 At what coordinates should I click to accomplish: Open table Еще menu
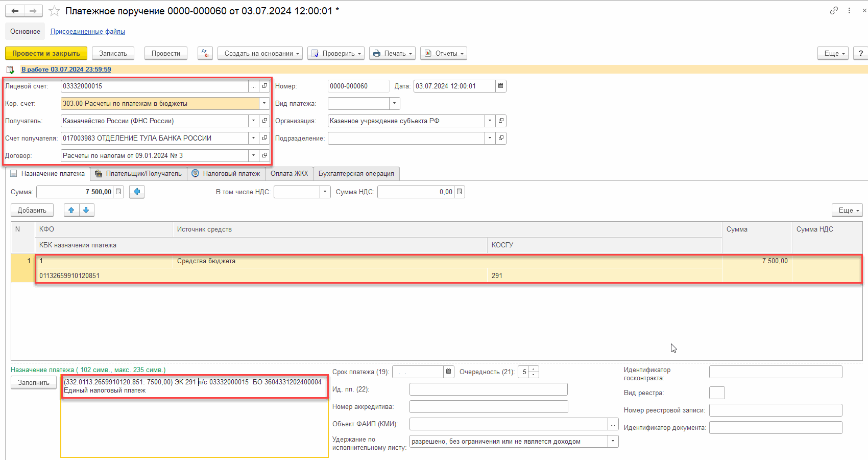click(847, 210)
